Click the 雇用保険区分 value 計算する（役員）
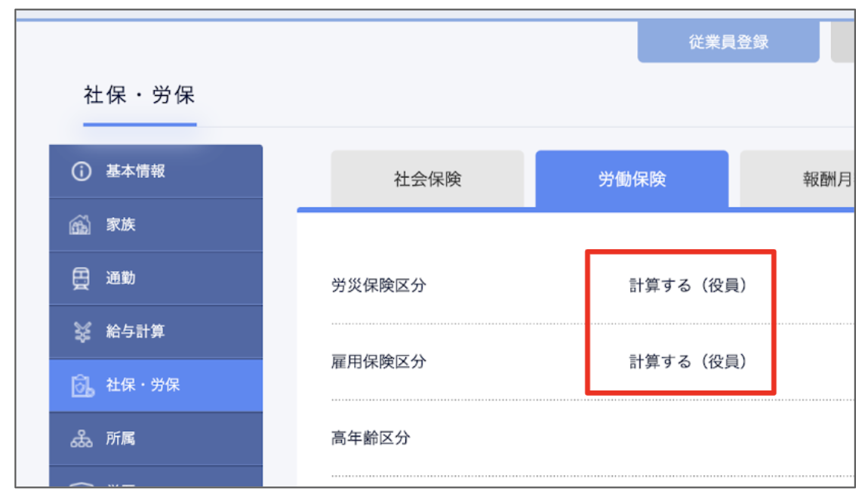This screenshot has width=868, height=500. [x=688, y=362]
